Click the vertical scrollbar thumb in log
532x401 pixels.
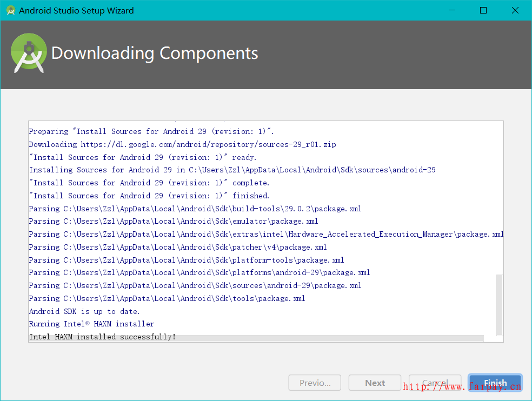pos(500,304)
